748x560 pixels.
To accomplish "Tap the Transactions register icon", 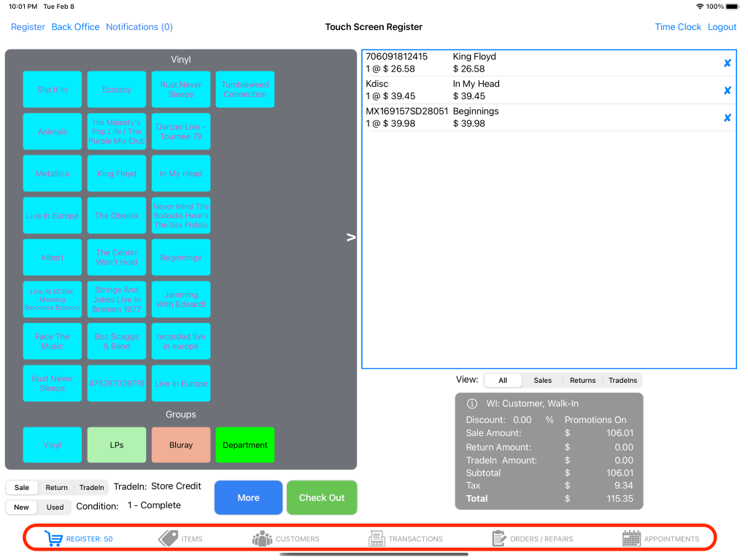I will coord(377,539).
